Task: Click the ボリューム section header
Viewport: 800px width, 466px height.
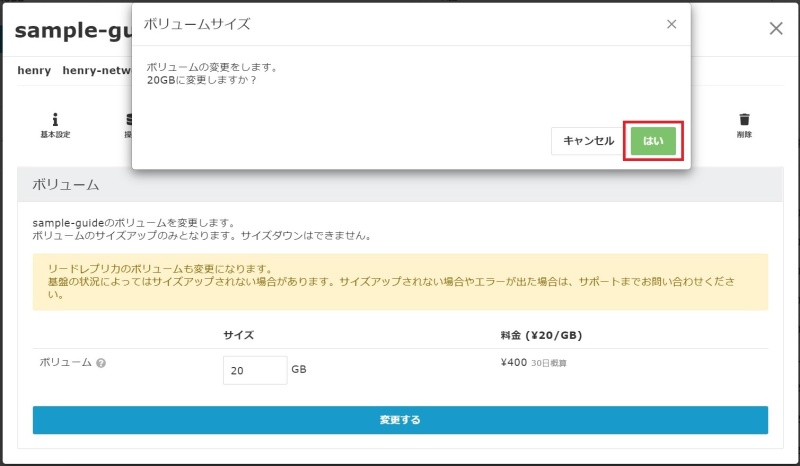Action: coord(66,185)
